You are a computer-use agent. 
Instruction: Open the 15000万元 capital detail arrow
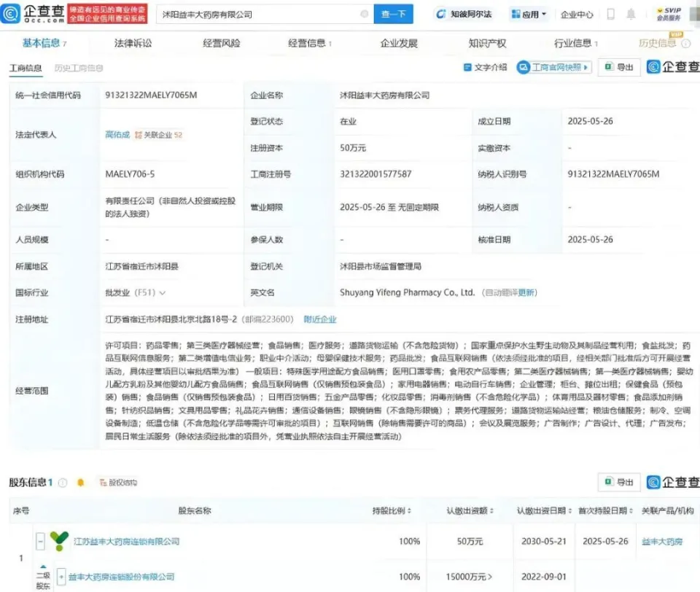[490, 577]
